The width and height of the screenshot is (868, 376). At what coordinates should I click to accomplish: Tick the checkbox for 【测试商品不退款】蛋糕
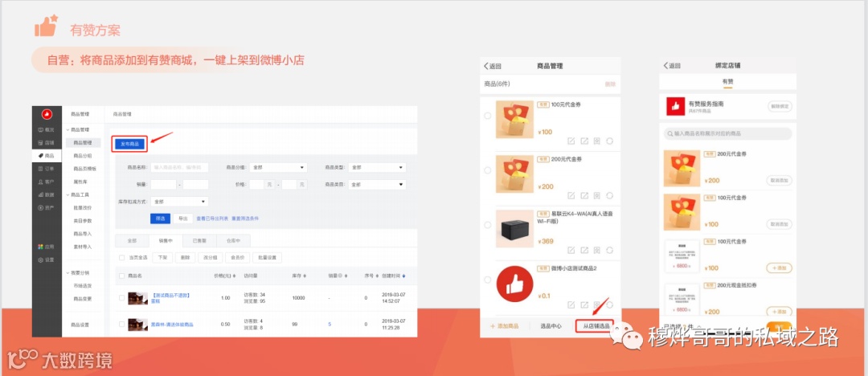122,298
